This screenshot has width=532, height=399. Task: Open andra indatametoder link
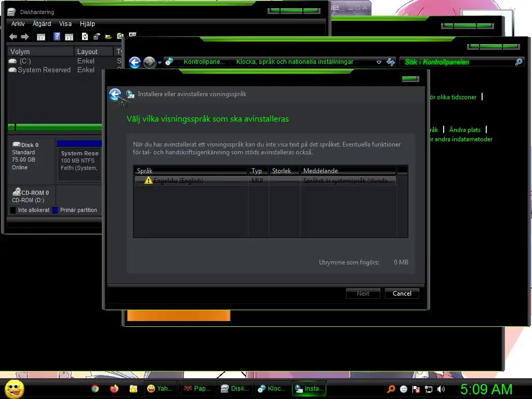click(x=461, y=139)
